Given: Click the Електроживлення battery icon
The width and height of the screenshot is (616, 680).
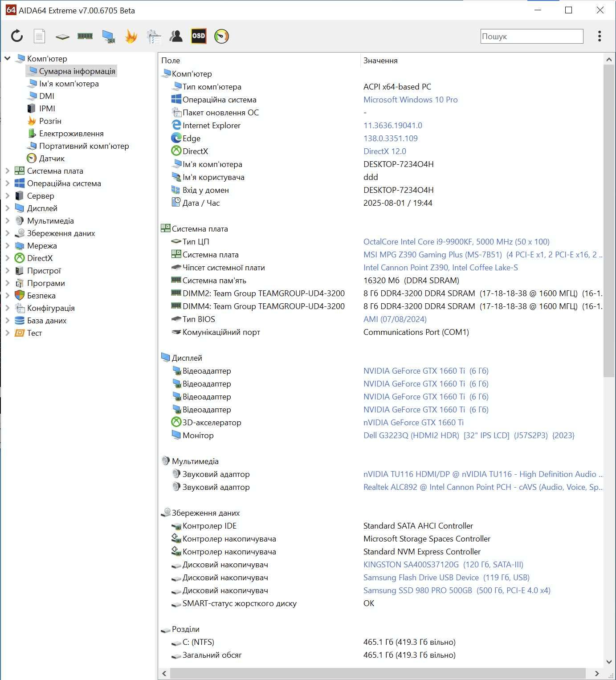Looking at the screenshot, I should point(32,133).
